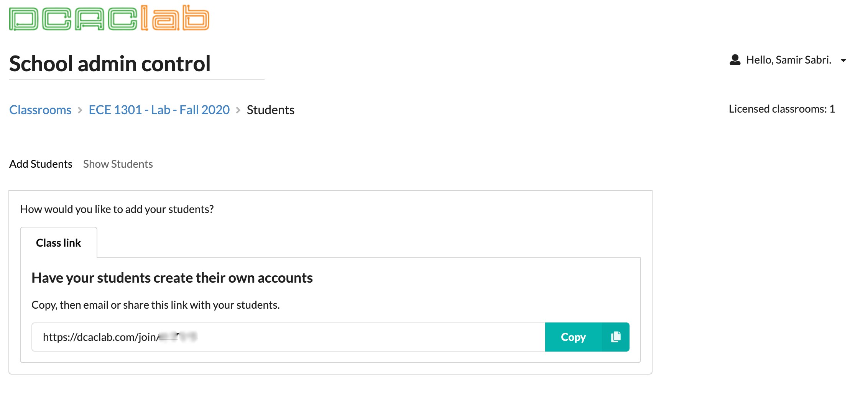The height and width of the screenshot is (396, 868).
Task: Click the copy-to-clipboard icon beside Copy button
Action: click(615, 337)
